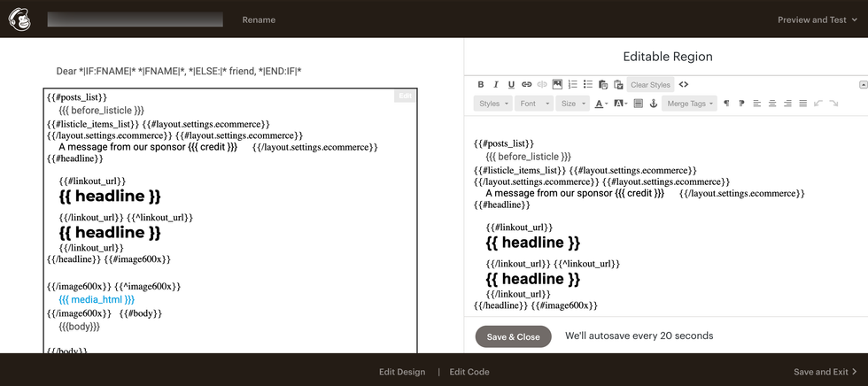Image resolution: width=868 pixels, height=386 pixels.
Task: Open the Font dropdown
Action: 533,104
